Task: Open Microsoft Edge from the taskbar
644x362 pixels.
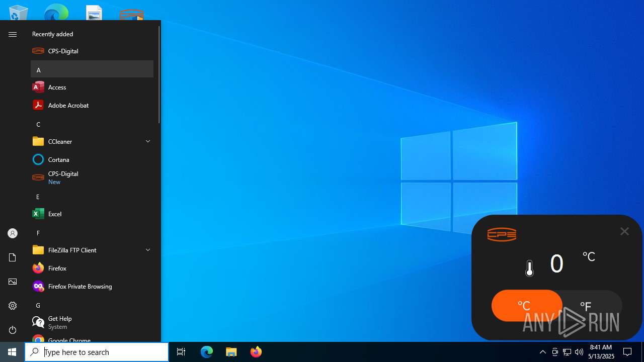Action: 207,352
